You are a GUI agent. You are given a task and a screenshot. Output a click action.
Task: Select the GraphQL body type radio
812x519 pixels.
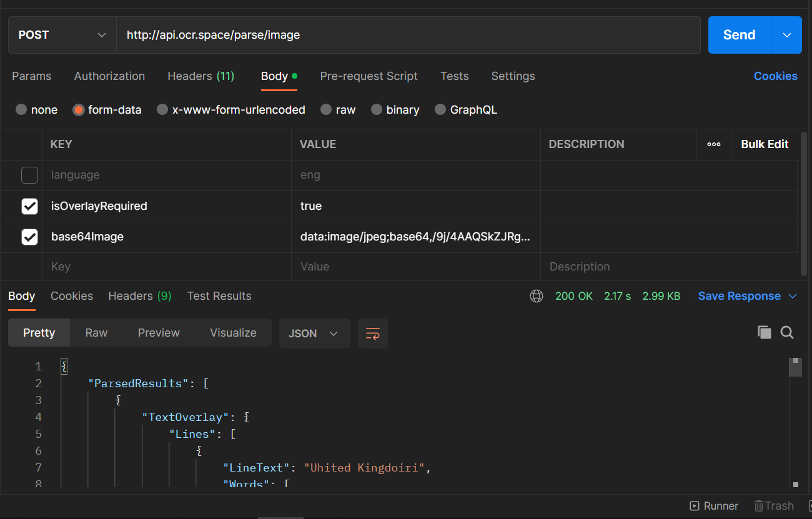pos(440,110)
